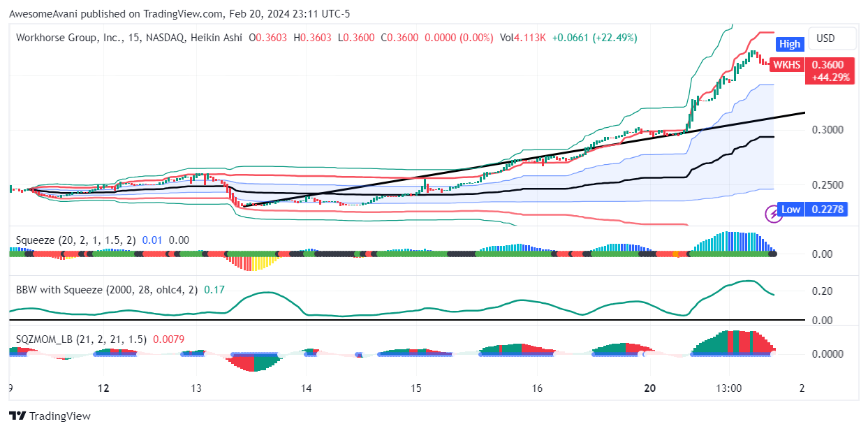868x431 pixels.
Task: Click the red WKHS symbol tag
Action: [x=788, y=64]
